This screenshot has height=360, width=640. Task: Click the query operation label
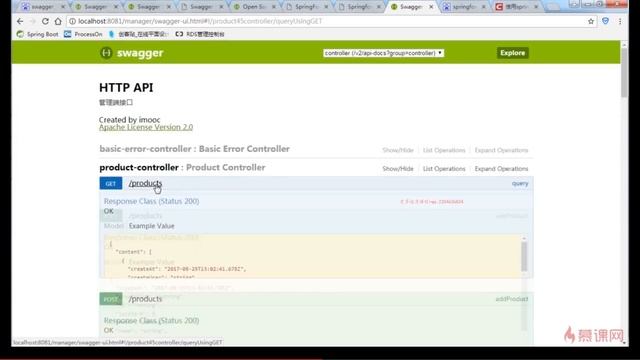click(520, 183)
